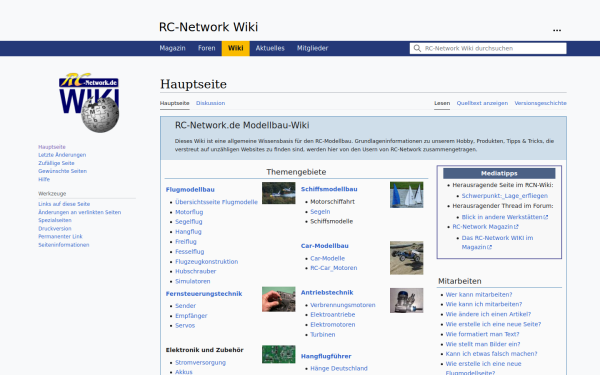Open Spezialseiten in the sidebar

click(55, 220)
